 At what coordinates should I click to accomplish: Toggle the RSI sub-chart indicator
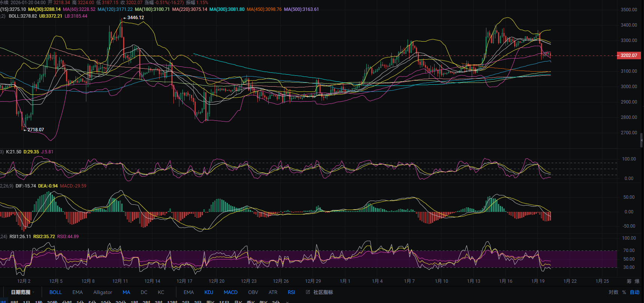291,292
